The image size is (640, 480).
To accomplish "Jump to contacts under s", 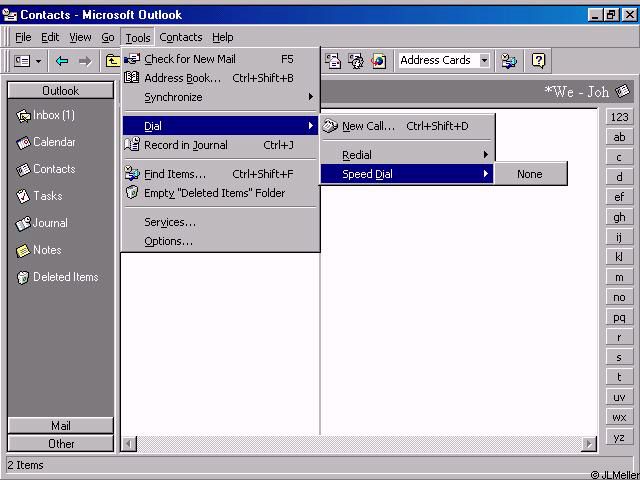I will [619, 357].
